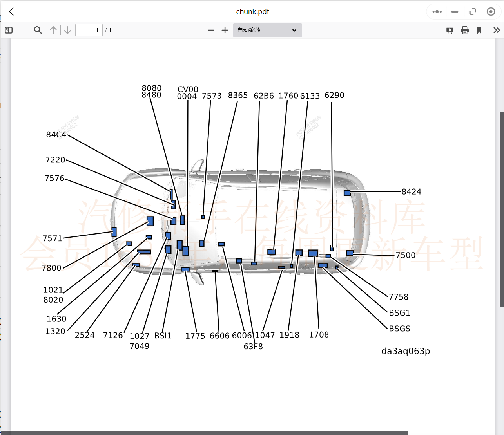Image resolution: width=504 pixels, height=435 pixels.
Task: Click the bookmark icon in toolbar
Action: [479, 30]
